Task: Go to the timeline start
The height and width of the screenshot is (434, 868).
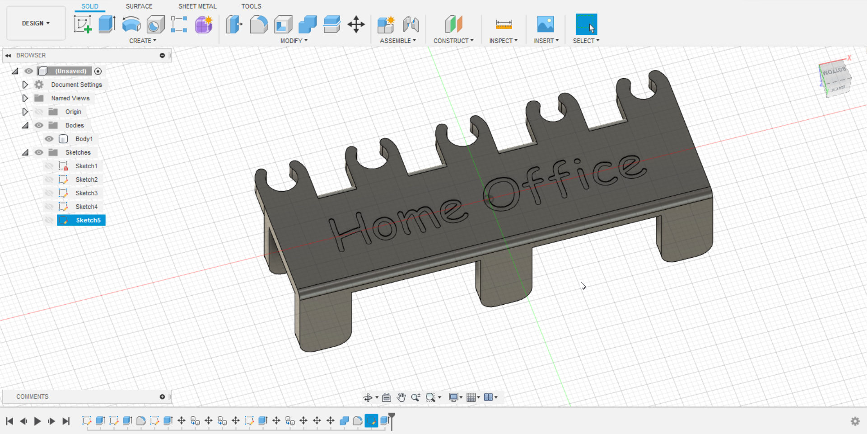Action: 9,421
